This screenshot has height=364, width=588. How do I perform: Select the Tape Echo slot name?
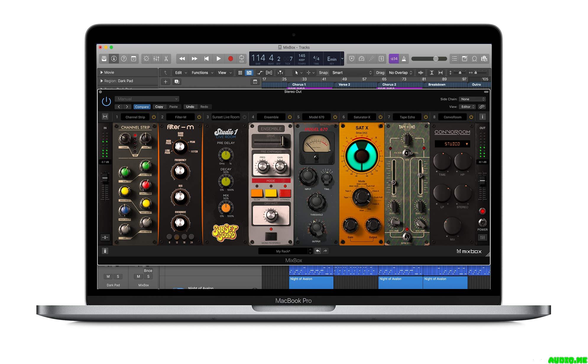[x=407, y=117]
